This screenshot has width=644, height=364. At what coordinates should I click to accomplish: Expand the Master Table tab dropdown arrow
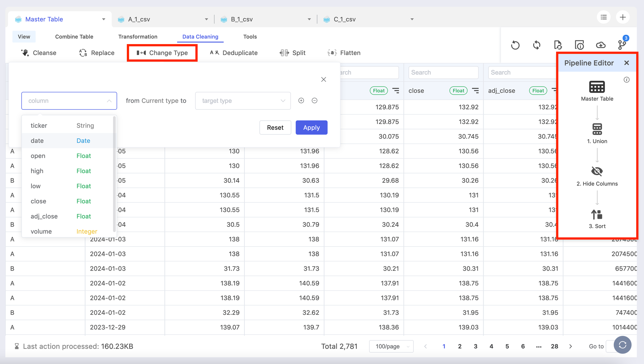[104, 19]
